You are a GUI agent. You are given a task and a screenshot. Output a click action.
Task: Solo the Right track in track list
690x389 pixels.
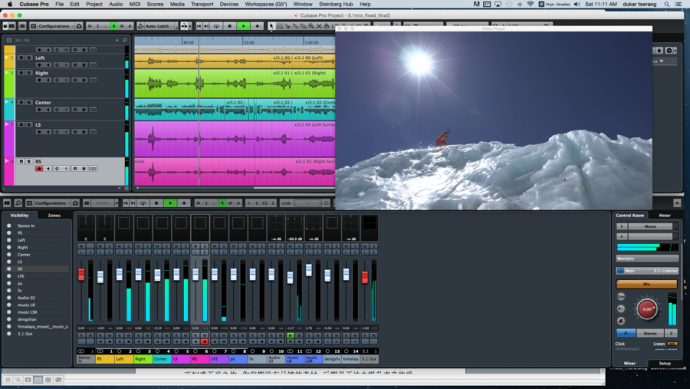pyautogui.click(x=29, y=73)
